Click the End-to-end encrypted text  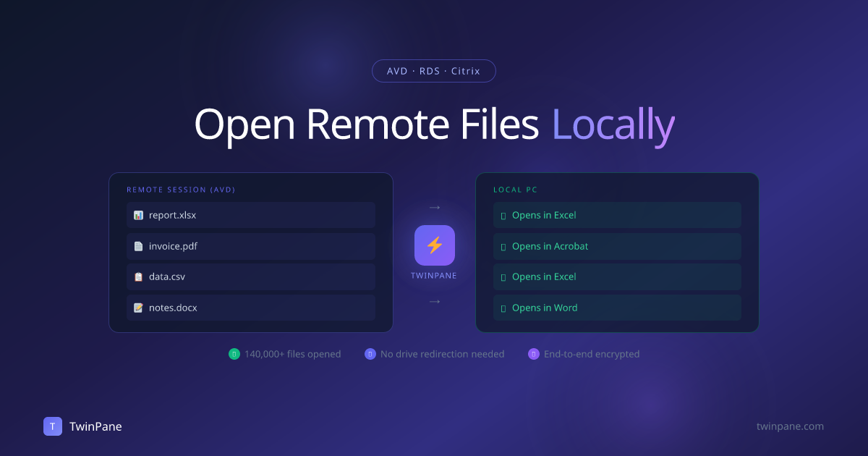coord(592,354)
